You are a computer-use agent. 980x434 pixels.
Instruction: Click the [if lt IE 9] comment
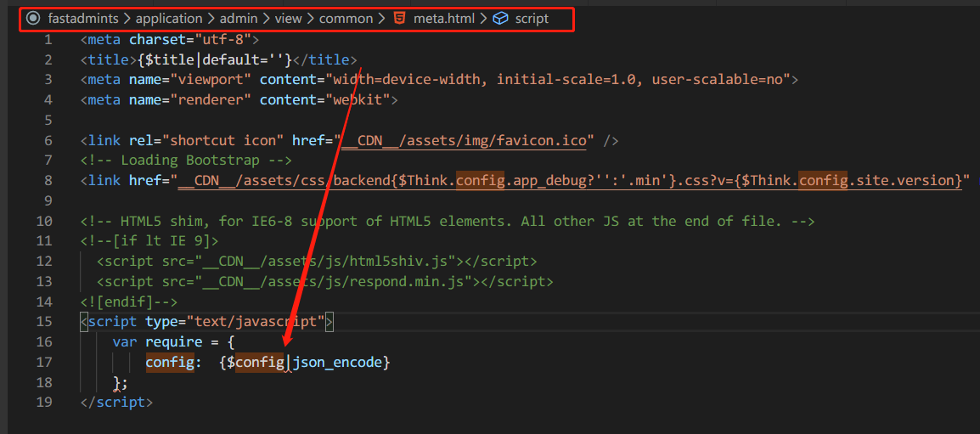(149, 241)
